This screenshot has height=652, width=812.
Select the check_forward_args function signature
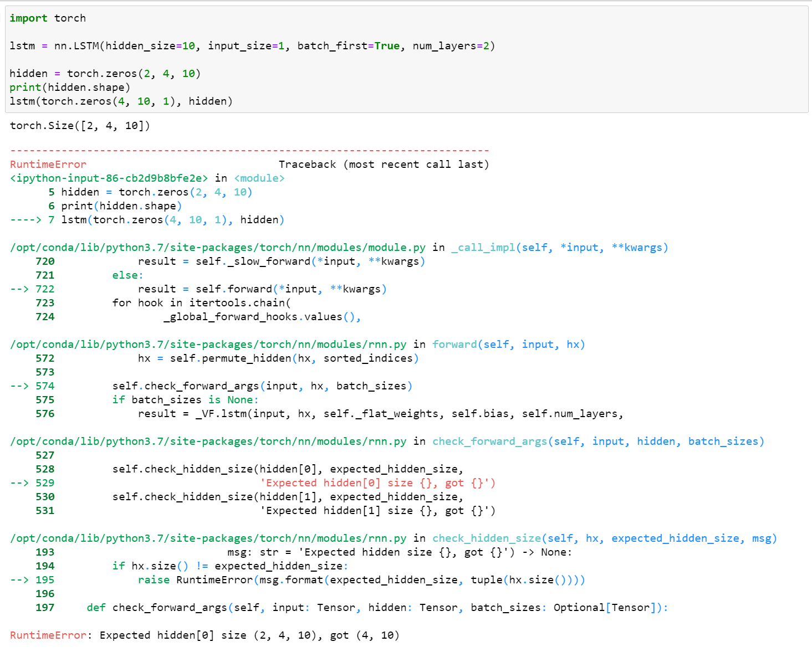[x=599, y=441]
